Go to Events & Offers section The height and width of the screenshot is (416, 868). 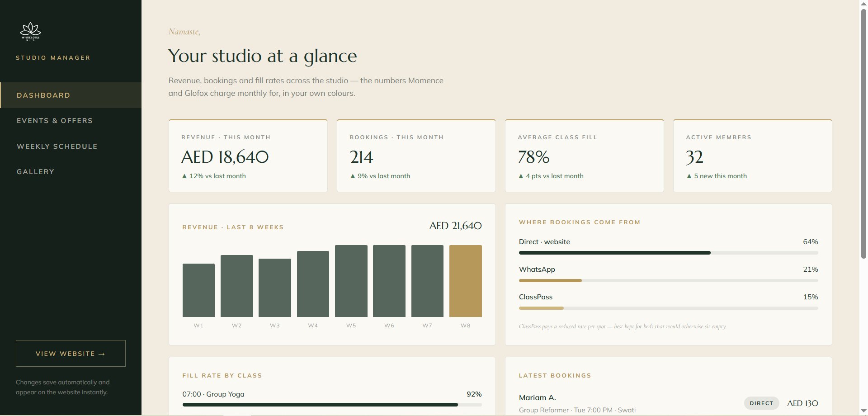71,121
